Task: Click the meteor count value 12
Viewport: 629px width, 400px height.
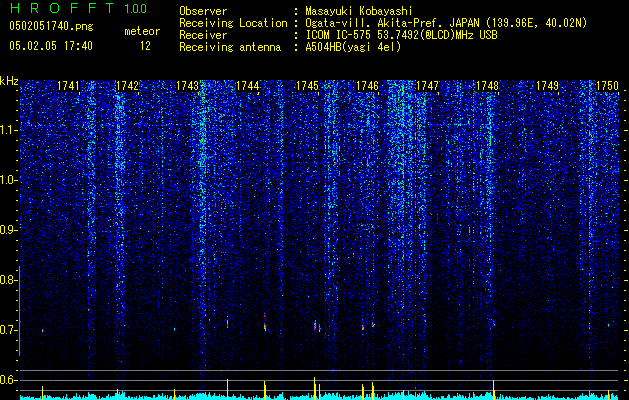Action: [145, 46]
